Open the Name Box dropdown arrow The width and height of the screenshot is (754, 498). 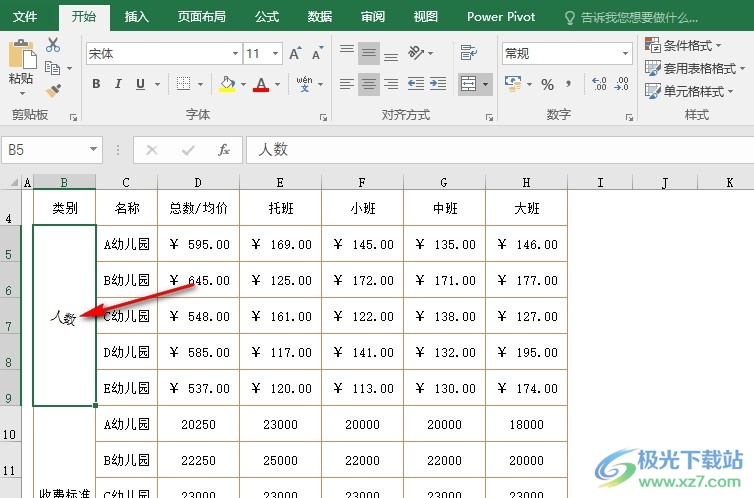pyautogui.click(x=94, y=150)
